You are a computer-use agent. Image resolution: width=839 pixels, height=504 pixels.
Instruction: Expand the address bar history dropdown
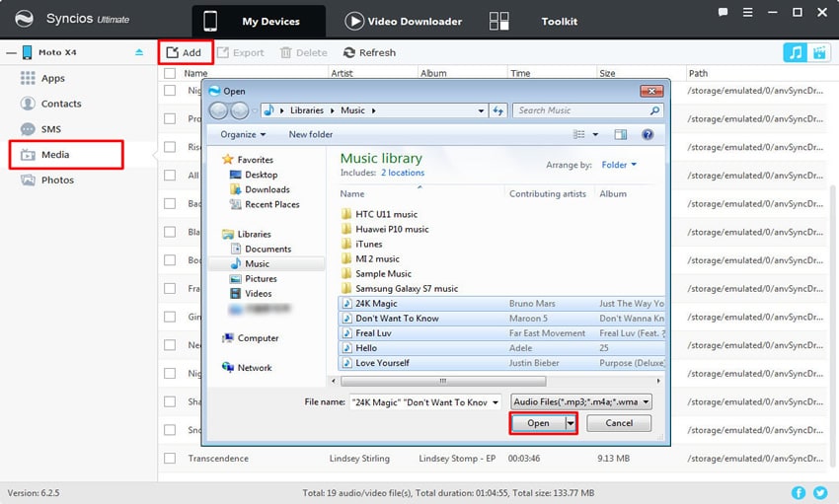click(x=481, y=110)
